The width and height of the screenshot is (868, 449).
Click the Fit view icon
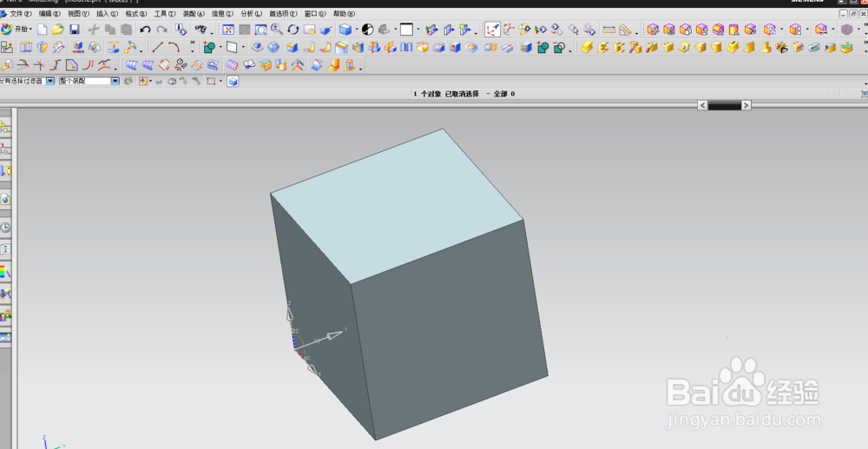pyautogui.click(x=228, y=30)
